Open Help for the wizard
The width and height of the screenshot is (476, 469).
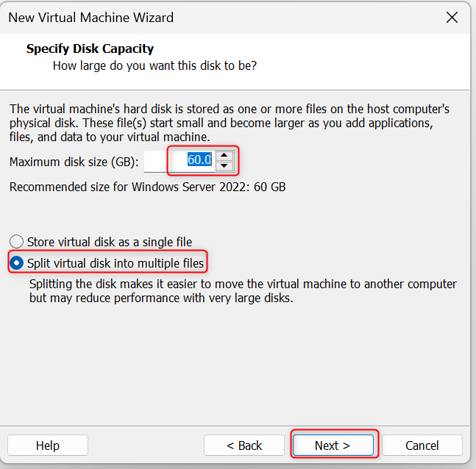click(x=48, y=445)
